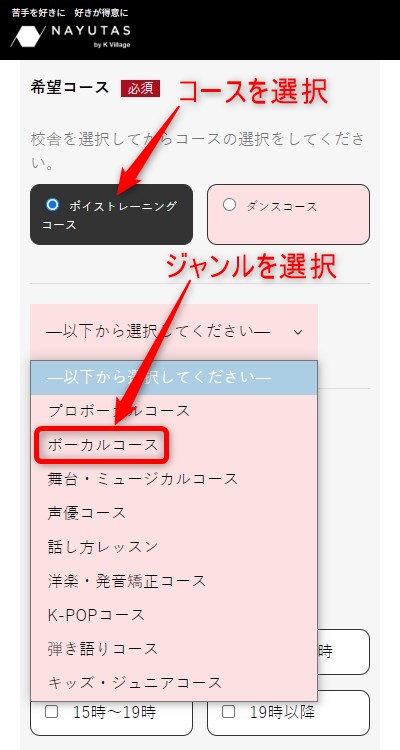Viewport: 400px width, 750px height.
Task: Click the ダンスコース card button
Action: (x=288, y=214)
